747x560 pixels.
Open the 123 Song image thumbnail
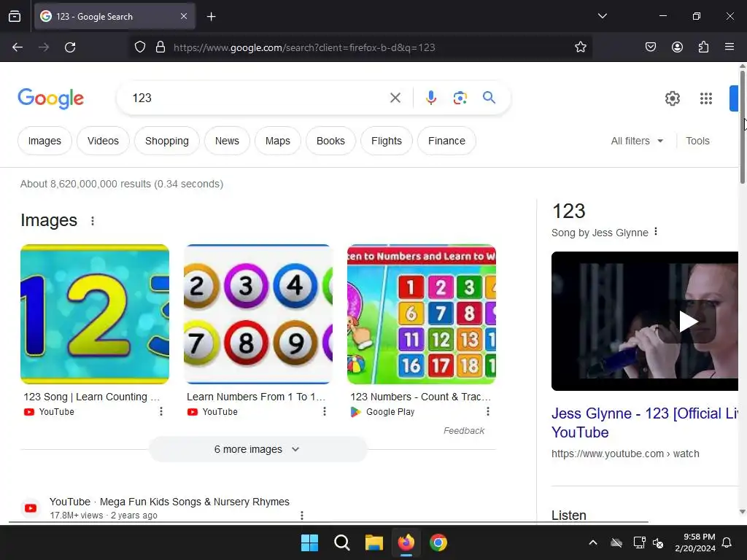click(95, 314)
